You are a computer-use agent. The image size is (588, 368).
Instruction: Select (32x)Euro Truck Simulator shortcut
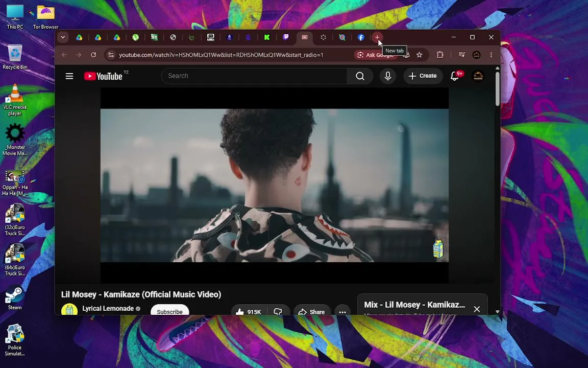click(15, 220)
